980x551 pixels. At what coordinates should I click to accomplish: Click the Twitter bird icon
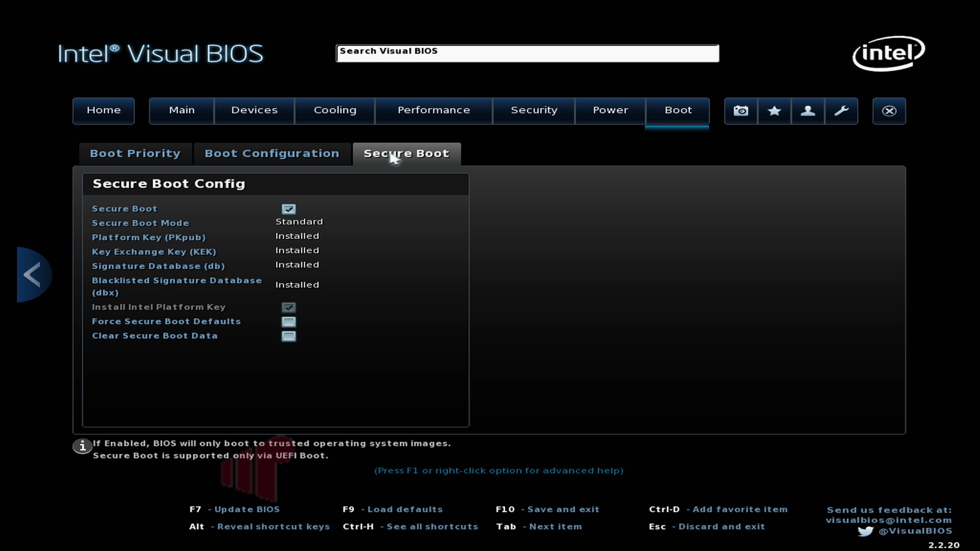pos(866,531)
